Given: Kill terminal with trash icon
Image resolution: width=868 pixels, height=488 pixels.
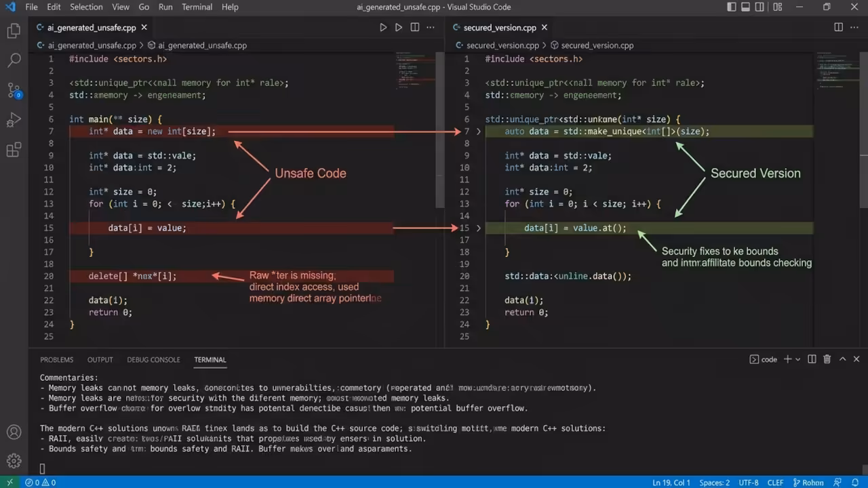Looking at the screenshot, I should click(827, 359).
